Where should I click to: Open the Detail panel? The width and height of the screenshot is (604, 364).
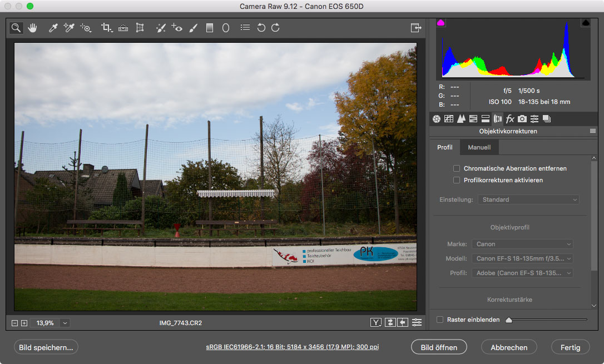point(461,119)
